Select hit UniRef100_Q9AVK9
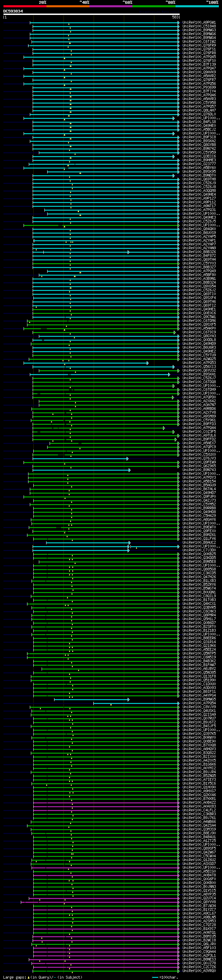Screen dimensions: 222x980 click(x=199, y=72)
